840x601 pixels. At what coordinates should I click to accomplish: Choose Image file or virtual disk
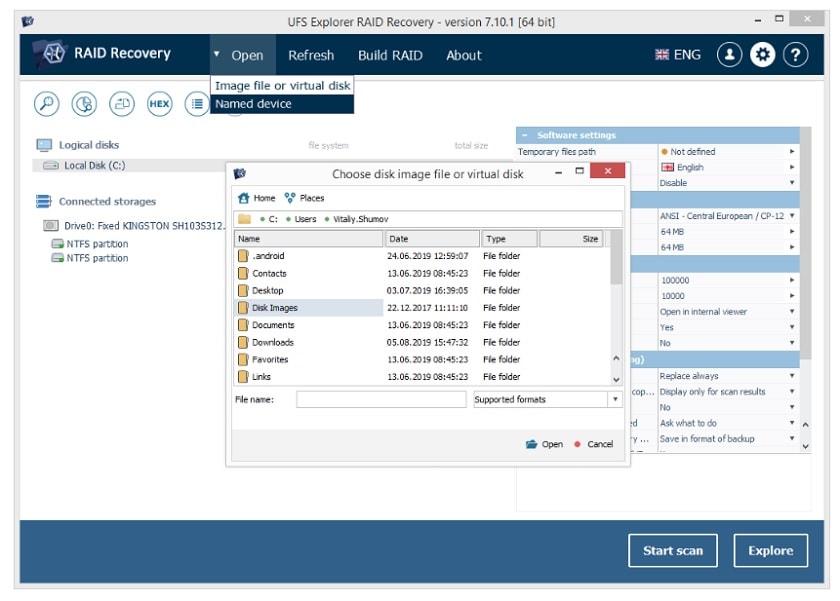coord(282,86)
